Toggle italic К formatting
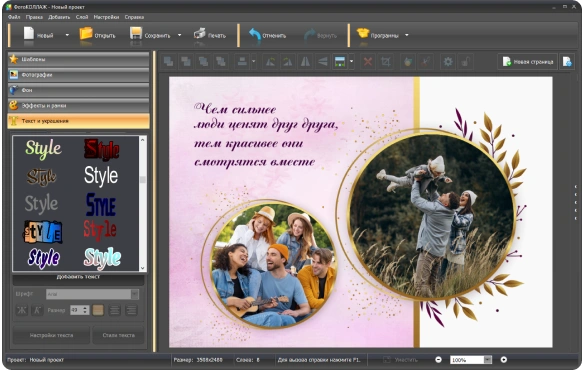This screenshot has height=370, width=582. pos(37,310)
